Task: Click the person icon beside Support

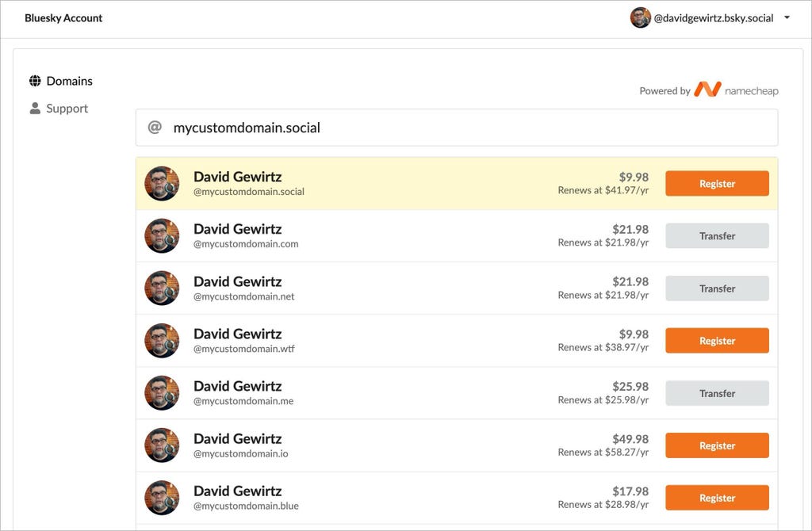Action: click(35, 108)
